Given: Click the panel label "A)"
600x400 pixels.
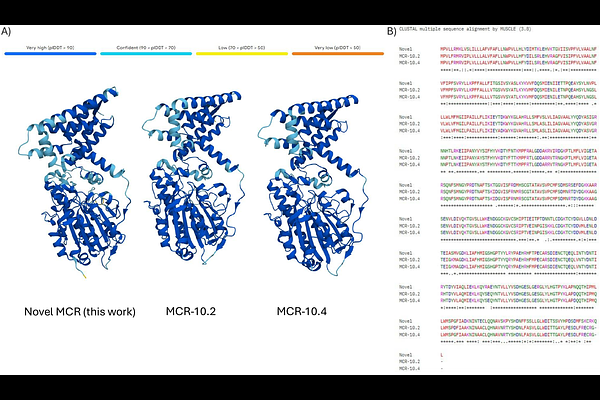Looking at the screenshot, I should click(x=6, y=31).
